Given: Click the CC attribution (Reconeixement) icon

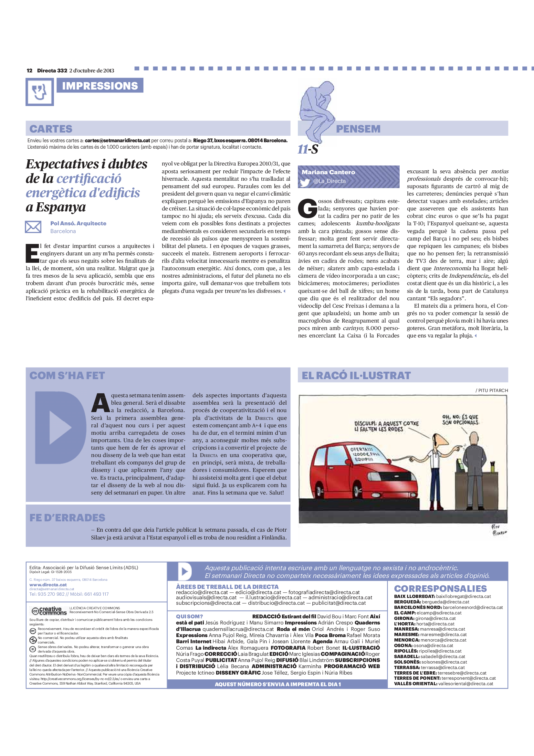Looking at the screenshot, I should [x=33, y=631].
